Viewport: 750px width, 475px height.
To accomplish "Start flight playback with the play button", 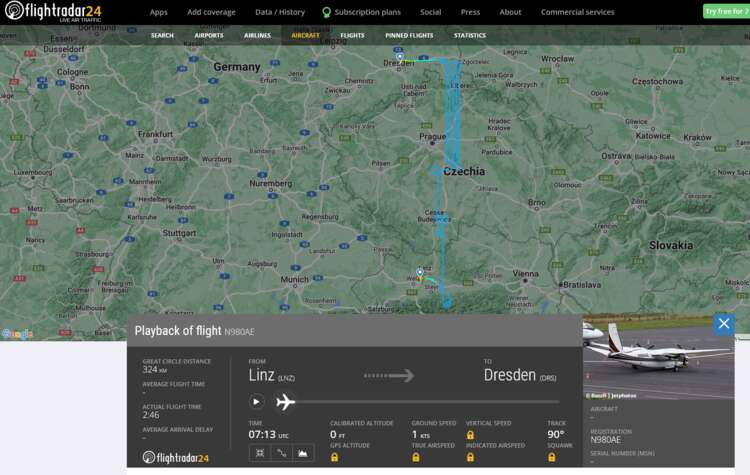I will coord(256,401).
